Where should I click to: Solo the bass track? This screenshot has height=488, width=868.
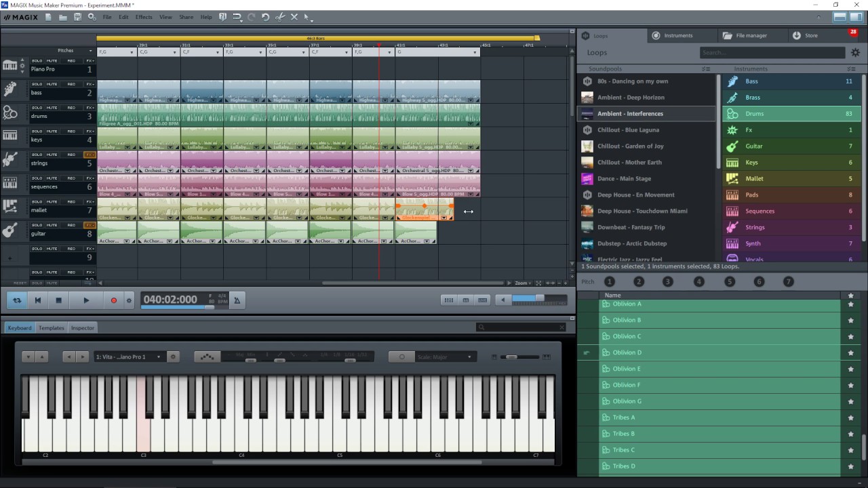click(x=37, y=84)
